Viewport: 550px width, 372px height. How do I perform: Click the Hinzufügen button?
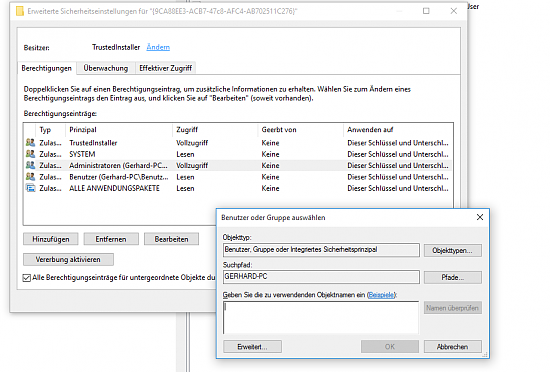[x=51, y=239]
